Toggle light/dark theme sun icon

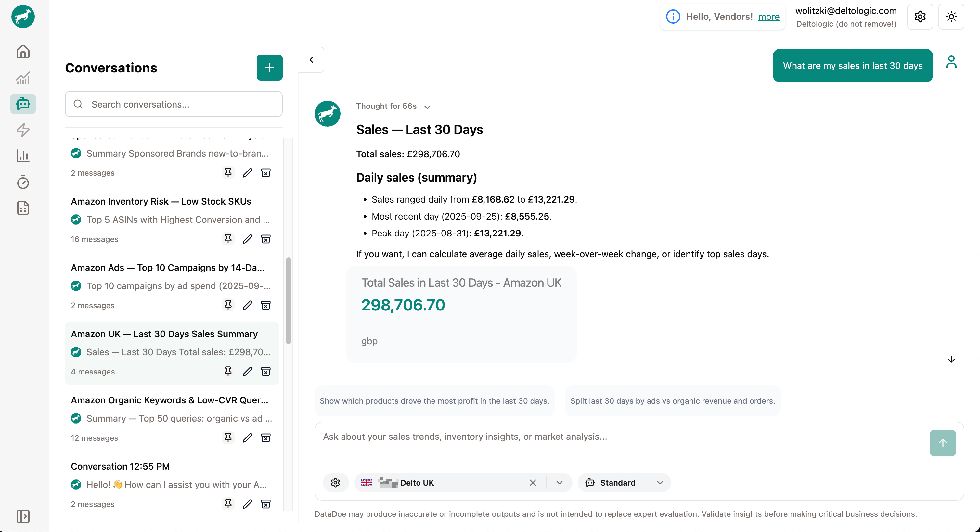tap(951, 17)
